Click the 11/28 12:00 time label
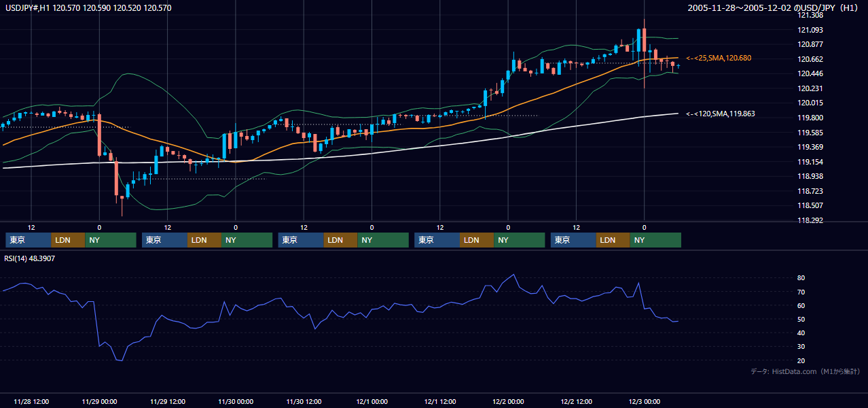The height and width of the screenshot is (408, 868). (x=31, y=401)
